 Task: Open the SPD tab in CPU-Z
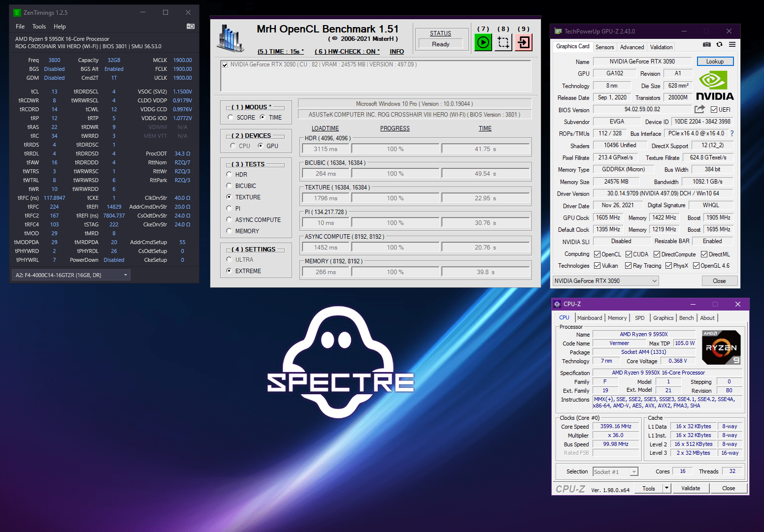click(x=640, y=318)
